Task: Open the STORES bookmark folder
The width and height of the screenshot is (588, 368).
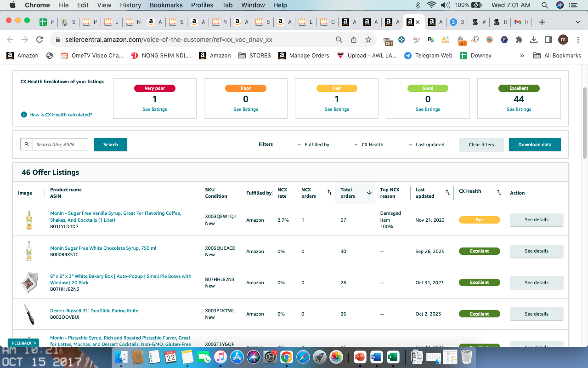Action: (x=254, y=56)
